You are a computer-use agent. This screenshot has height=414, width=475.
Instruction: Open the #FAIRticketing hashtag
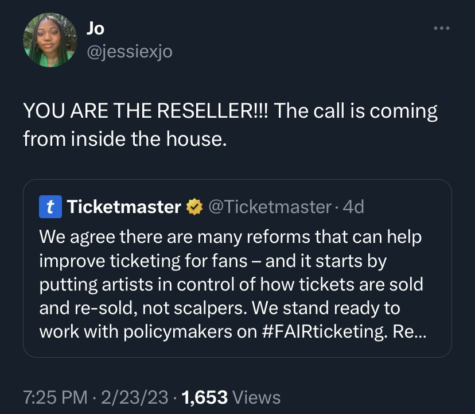(325, 332)
